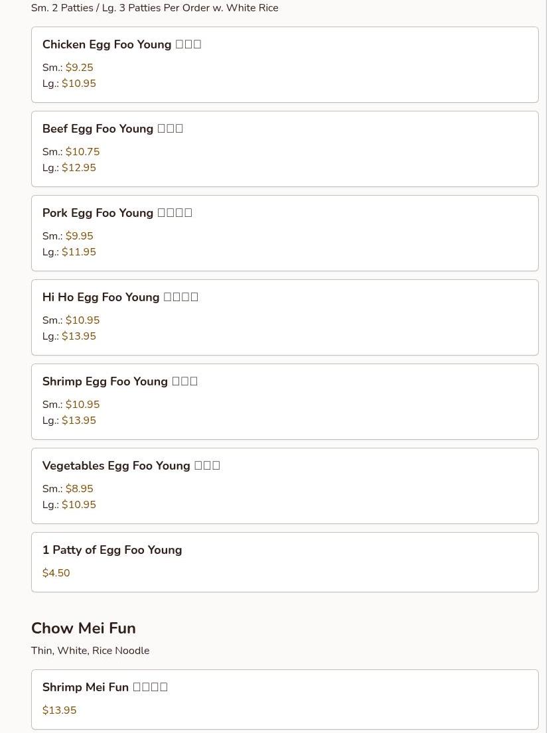
Task: Select Shrimp Egg Foo Young's large price
Action: pyautogui.click(x=79, y=421)
